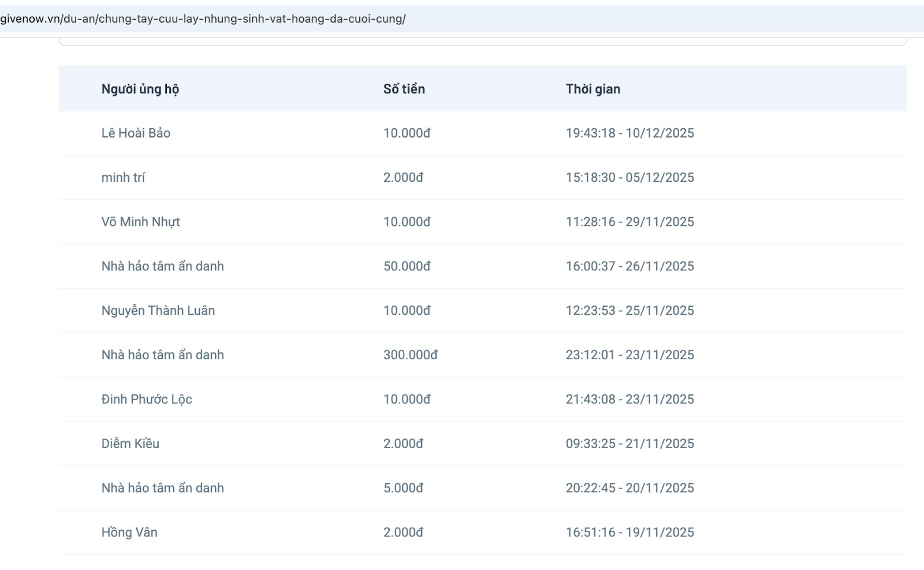Image resolution: width=924 pixels, height=570 pixels.
Task: Click timestamp 15:18:30 - 05/12/2025
Action: click(x=629, y=178)
